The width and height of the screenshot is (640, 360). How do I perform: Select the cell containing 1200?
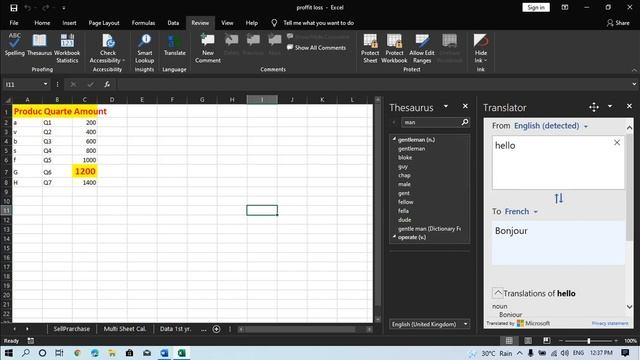85,171
